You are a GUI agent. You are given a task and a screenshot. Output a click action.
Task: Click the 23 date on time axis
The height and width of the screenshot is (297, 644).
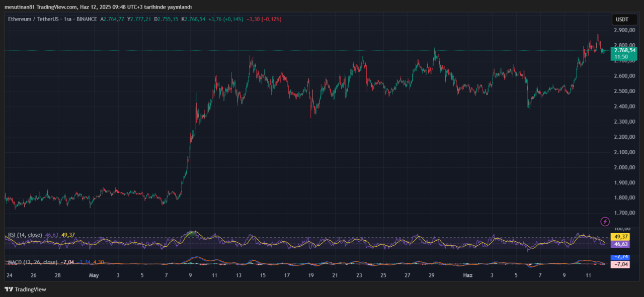click(x=360, y=275)
